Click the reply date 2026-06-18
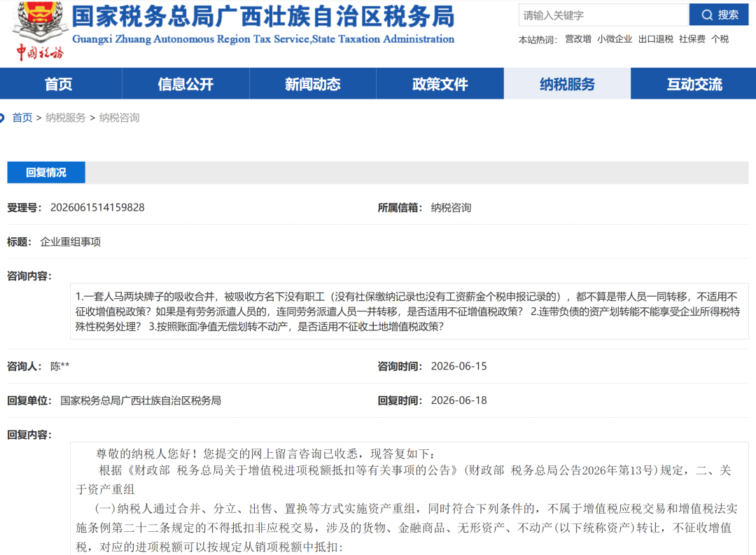This screenshot has width=756, height=555. [x=459, y=400]
